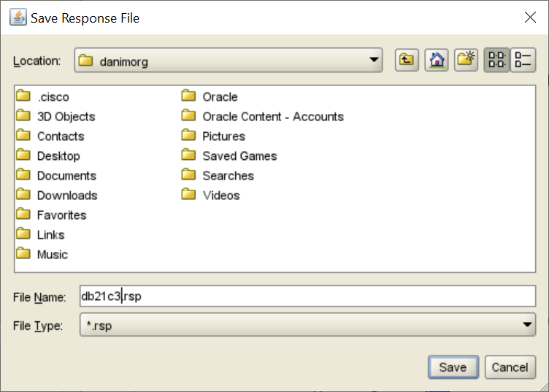Screen dimensions: 549x392
Task: Click the Up One Level folder icon
Action: tap(407, 61)
